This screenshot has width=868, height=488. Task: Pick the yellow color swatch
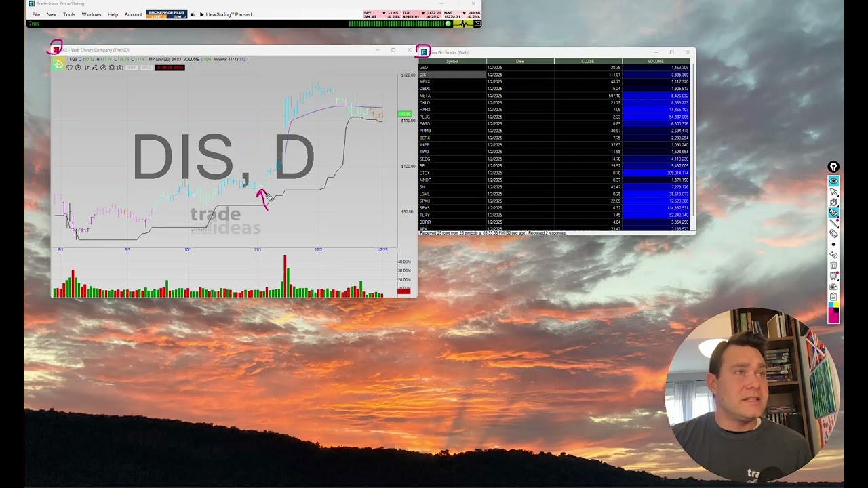click(836, 305)
